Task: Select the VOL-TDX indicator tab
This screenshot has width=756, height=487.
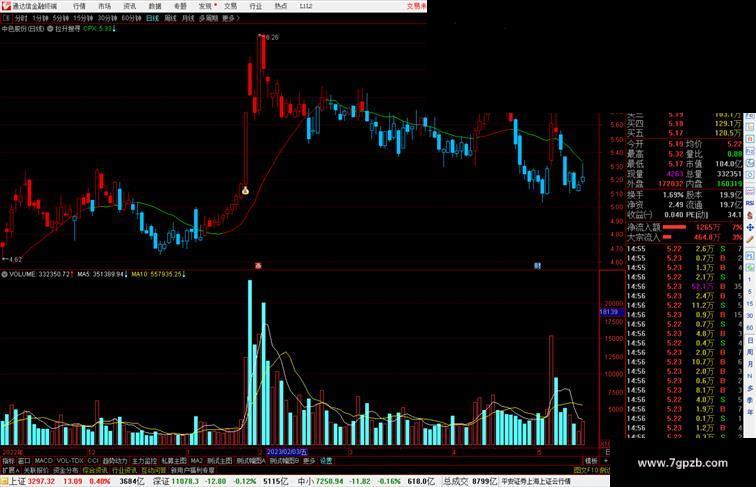Action: click(x=70, y=461)
